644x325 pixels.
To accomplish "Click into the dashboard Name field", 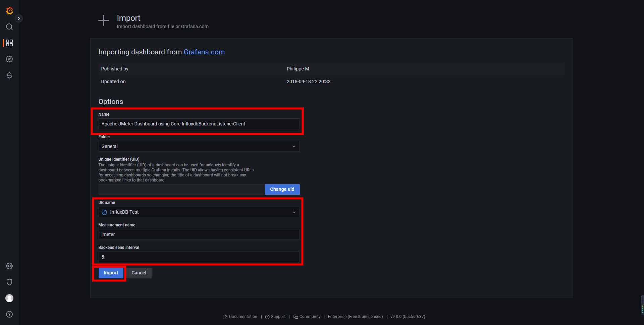I will click(x=199, y=124).
